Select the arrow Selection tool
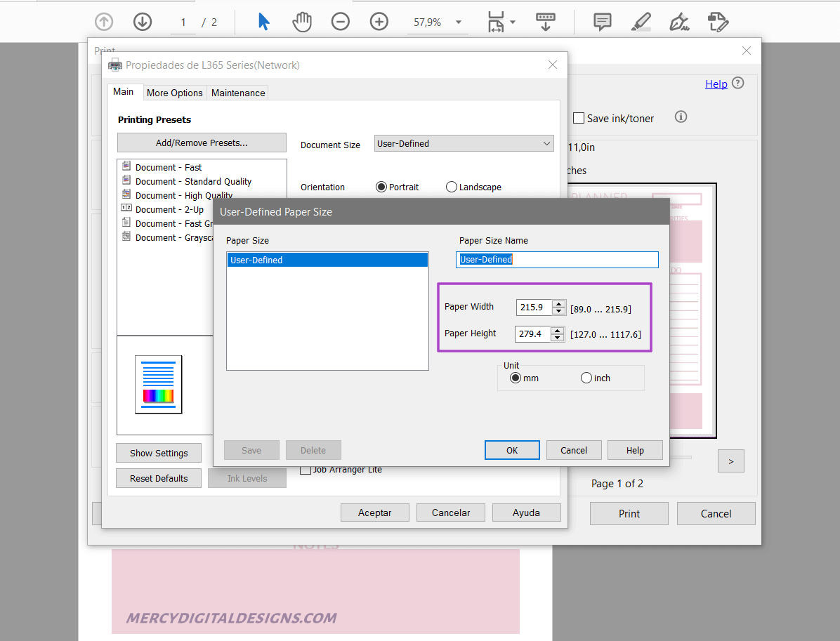Screen dimensions: 840x641 point(263,21)
